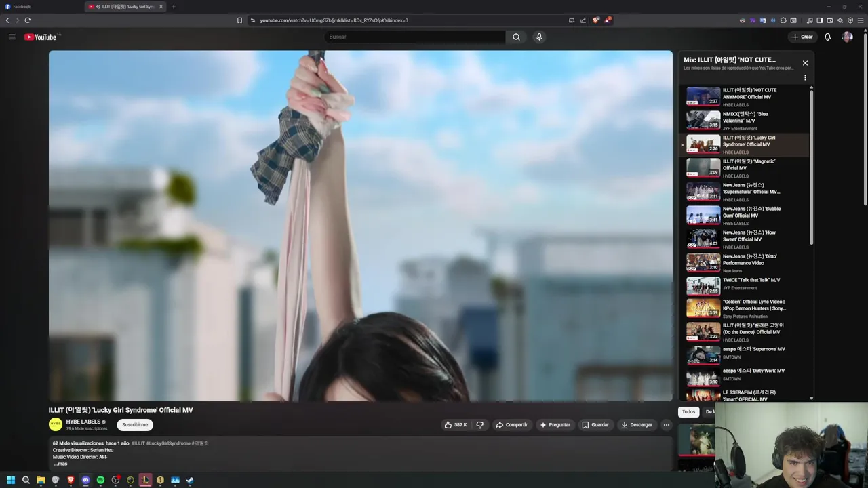Bookmark this page icon

tap(239, 20)
